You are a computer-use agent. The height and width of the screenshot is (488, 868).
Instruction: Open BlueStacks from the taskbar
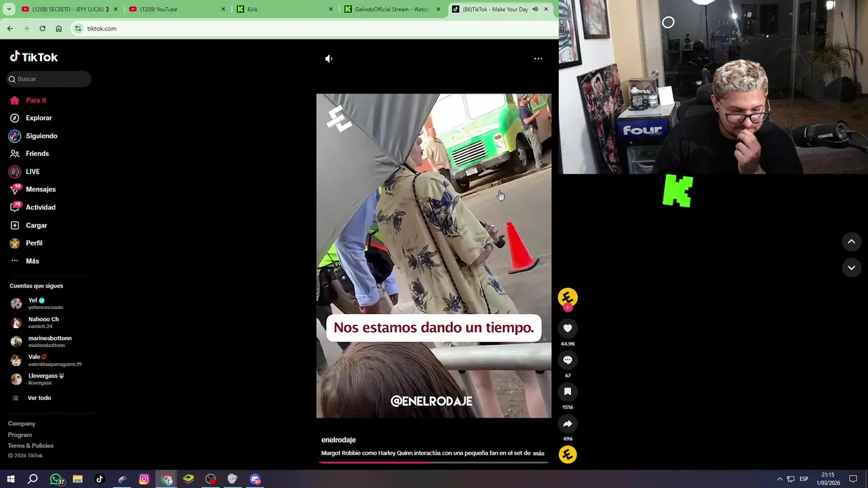tap(189, 479)
